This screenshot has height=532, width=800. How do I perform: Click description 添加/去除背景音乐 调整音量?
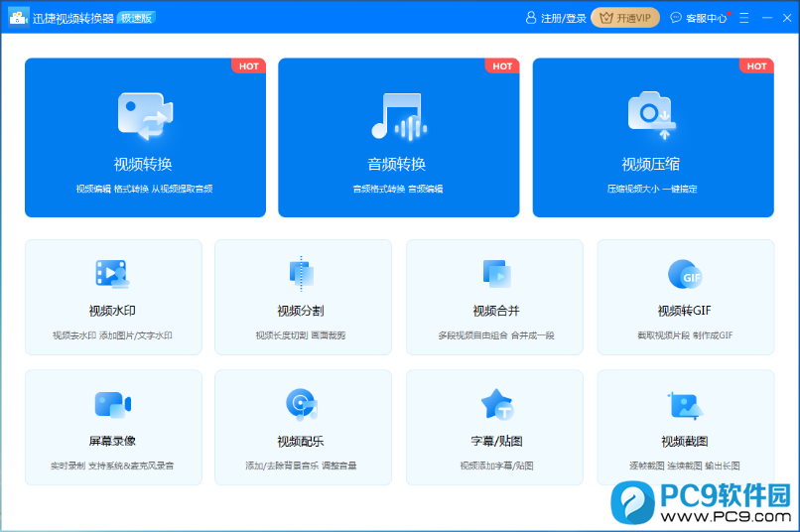(301, 465)
